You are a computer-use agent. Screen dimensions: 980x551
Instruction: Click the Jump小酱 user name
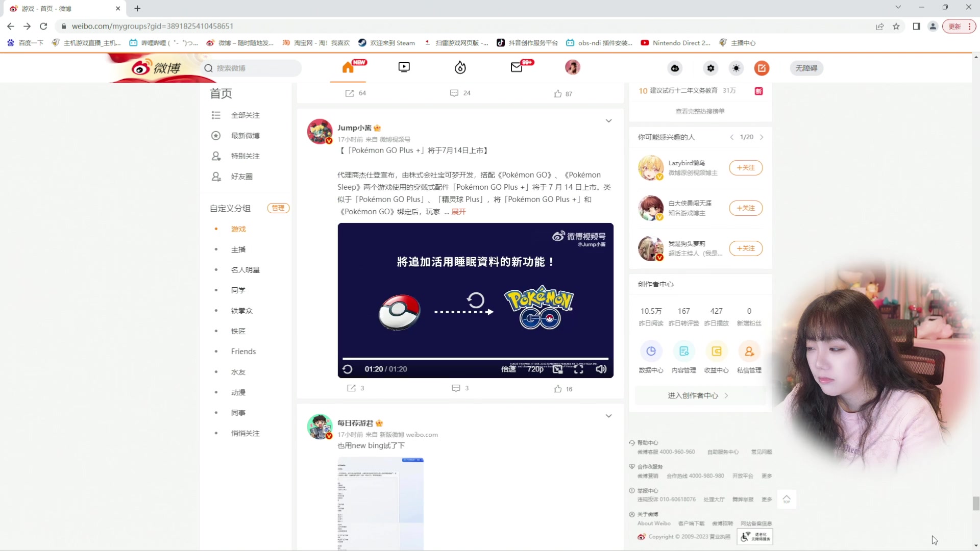tap(354, 128)
